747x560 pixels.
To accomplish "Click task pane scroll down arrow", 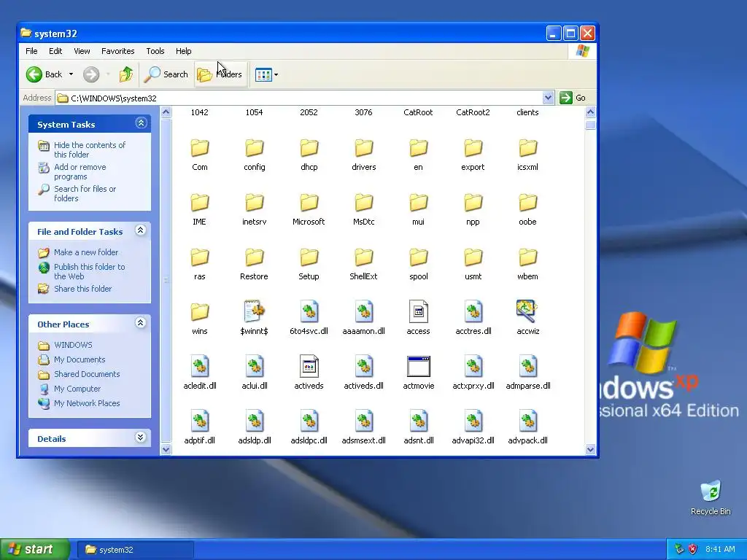I will [166, 449].
